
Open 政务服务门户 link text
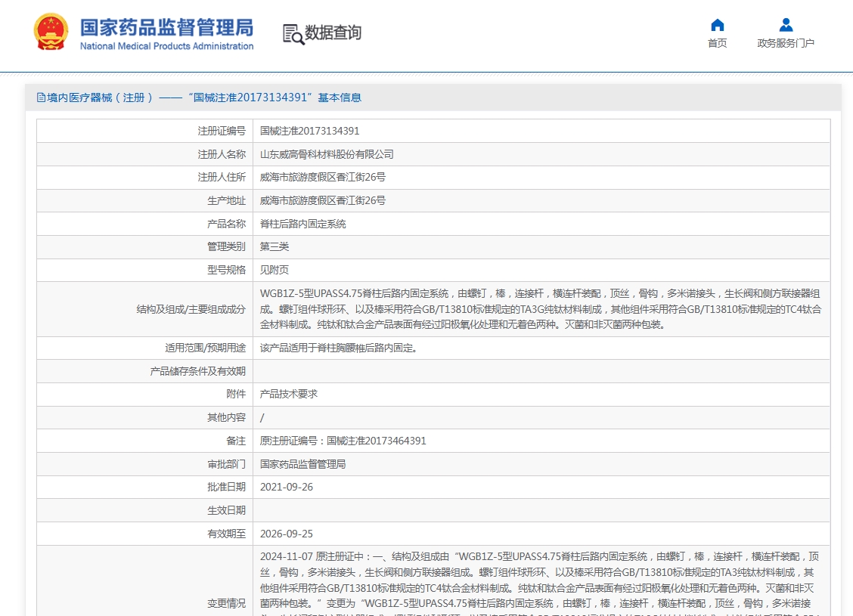click(x=786, y=43)
